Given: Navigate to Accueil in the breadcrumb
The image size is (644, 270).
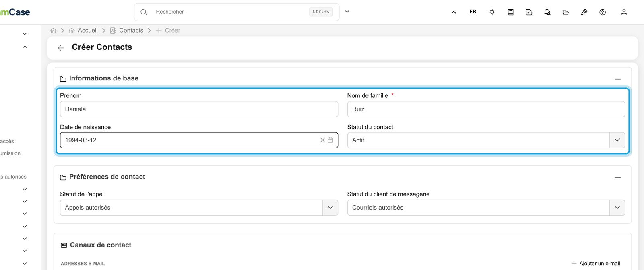Looking at the screenshot, I should [83, 31].
